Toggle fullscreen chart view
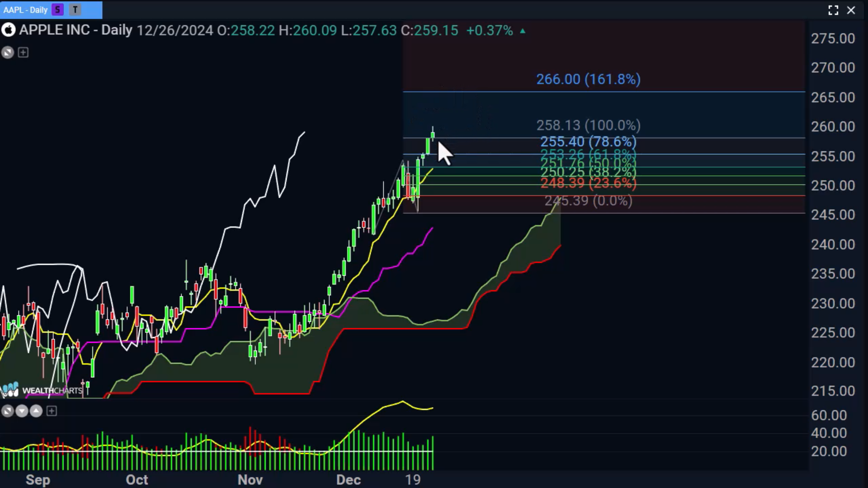The width and height of the screenshot is (868, 488). tap(833, 10)
